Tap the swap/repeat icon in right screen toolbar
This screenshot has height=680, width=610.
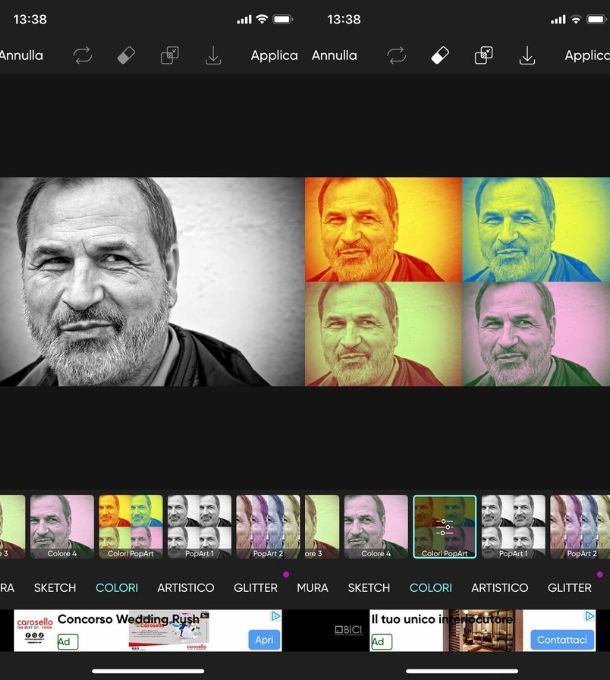pos(396,56)
